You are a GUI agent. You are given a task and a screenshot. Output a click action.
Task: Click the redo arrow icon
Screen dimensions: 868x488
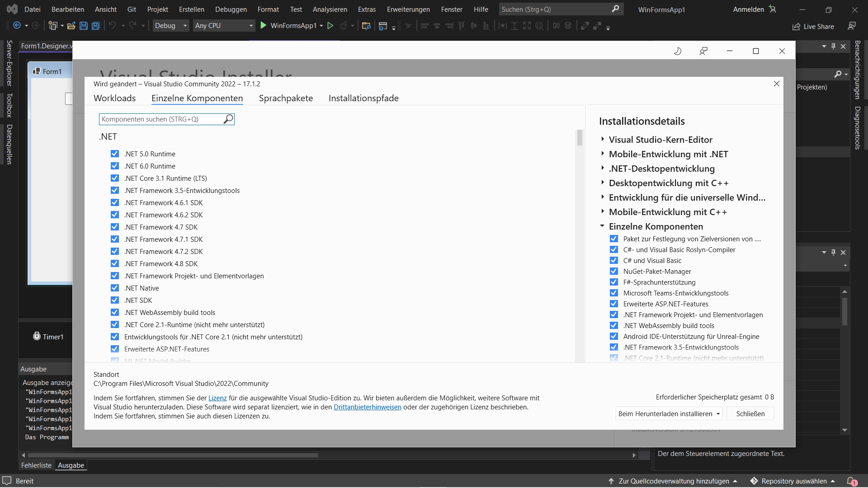click(x=132, y=26)
